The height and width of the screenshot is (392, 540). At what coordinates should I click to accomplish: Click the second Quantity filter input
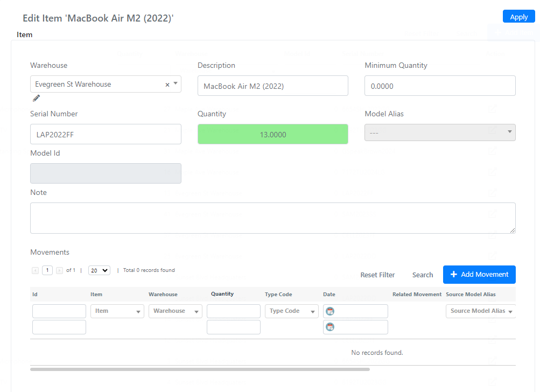234,327
